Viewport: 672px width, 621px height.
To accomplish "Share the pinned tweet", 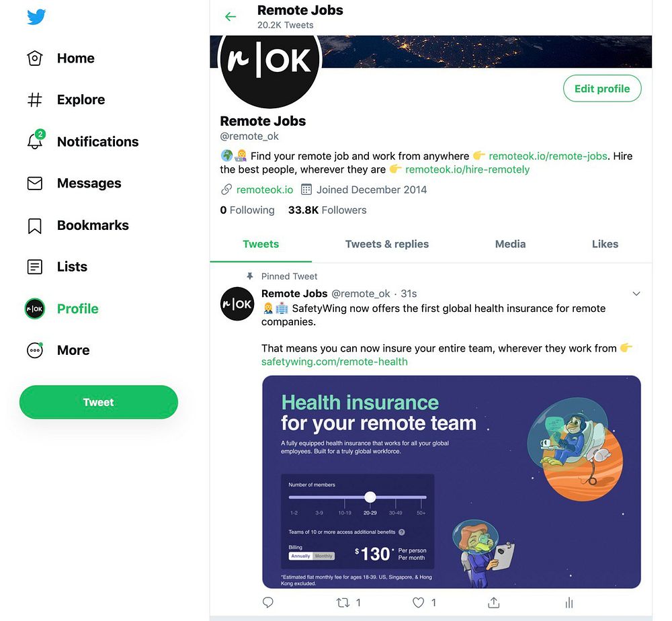I will 494,603.
